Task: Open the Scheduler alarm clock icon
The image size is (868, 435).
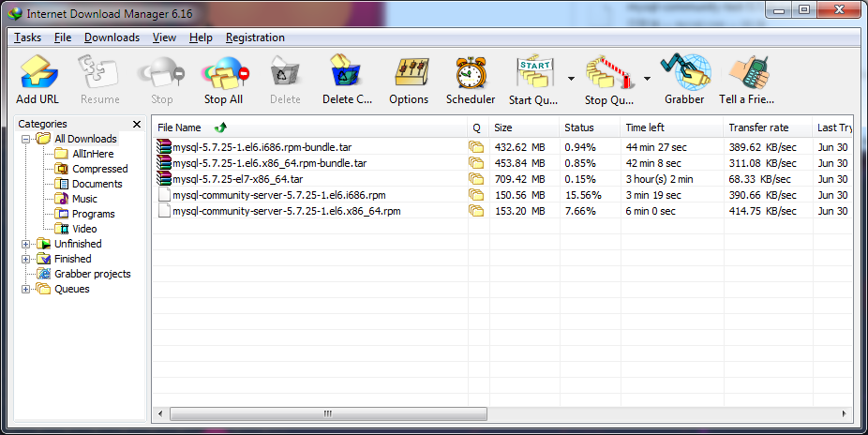Action: coord(471,72)
